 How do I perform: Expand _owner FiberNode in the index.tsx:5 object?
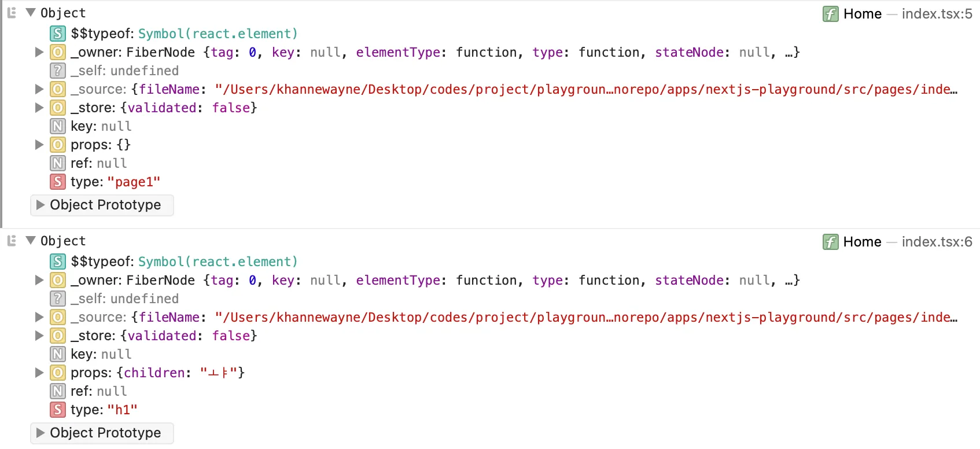tap(39, 52)
